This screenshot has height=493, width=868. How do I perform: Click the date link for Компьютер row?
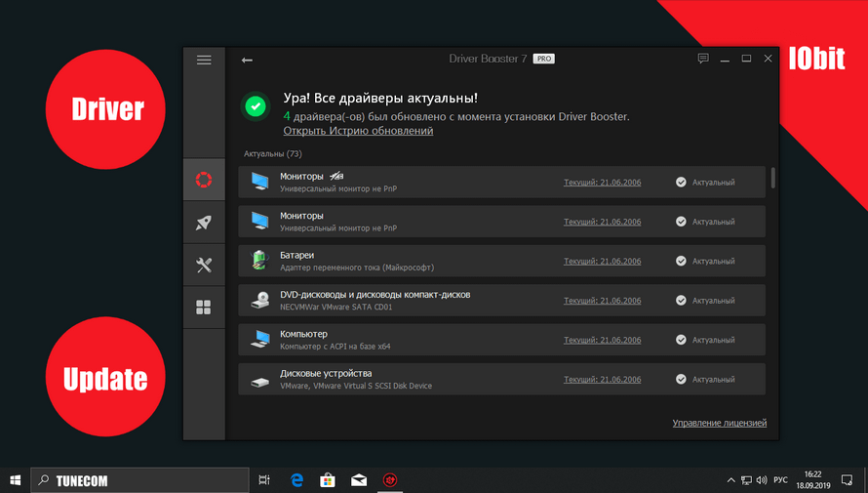tap(603, 340)
